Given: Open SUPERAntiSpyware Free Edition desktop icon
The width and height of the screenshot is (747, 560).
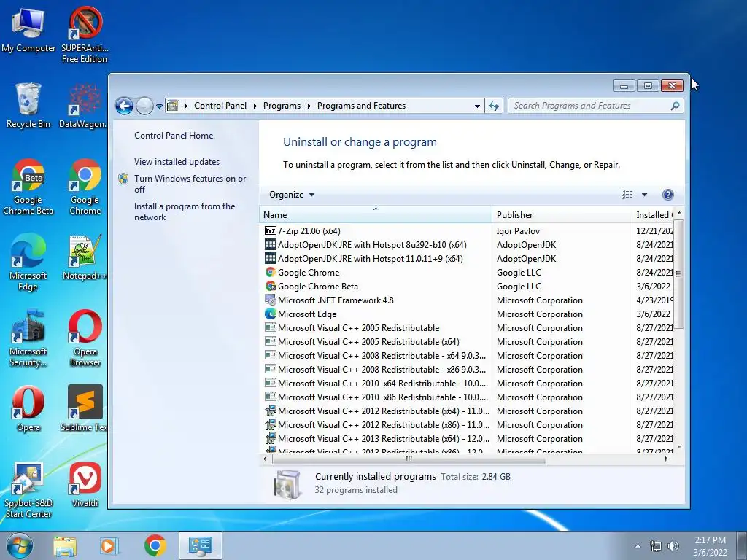Looking at the screenshot, I should point(85,34).
